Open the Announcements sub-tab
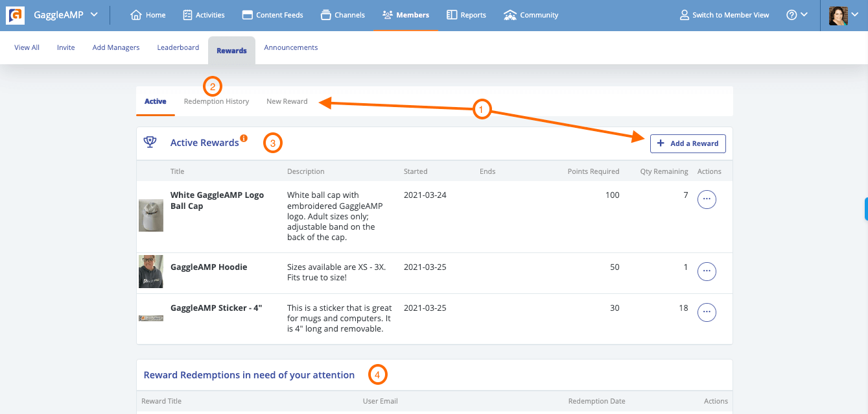The height and width of the screenshot is (414, 868). [291, 47]
